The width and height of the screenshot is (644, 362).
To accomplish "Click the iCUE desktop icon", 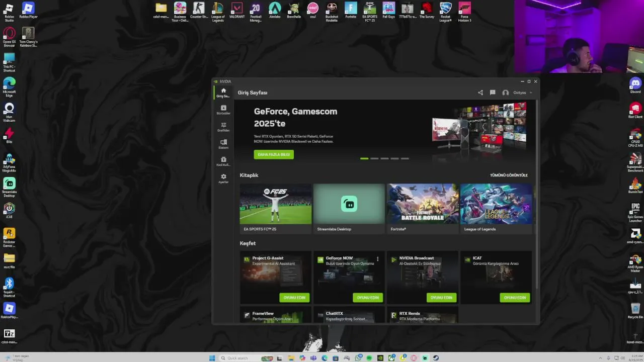I will (x=9, y=210).
